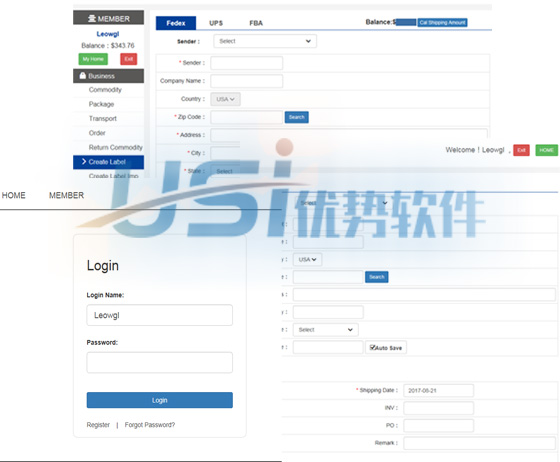Viewport: 560px width, 462px height.
Task: Click the Cal Shipping Amount button
Action: pyautogui.click(x=442, y=22)
